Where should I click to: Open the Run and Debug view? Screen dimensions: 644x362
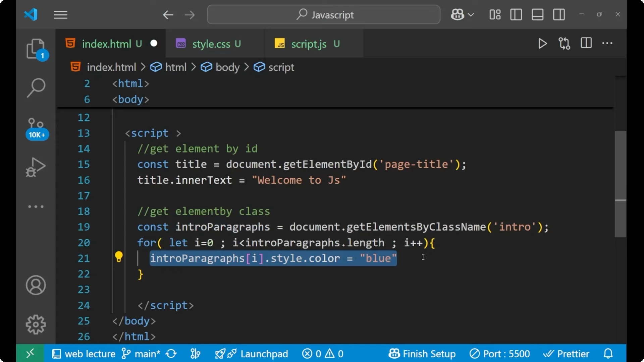(36, 167)
